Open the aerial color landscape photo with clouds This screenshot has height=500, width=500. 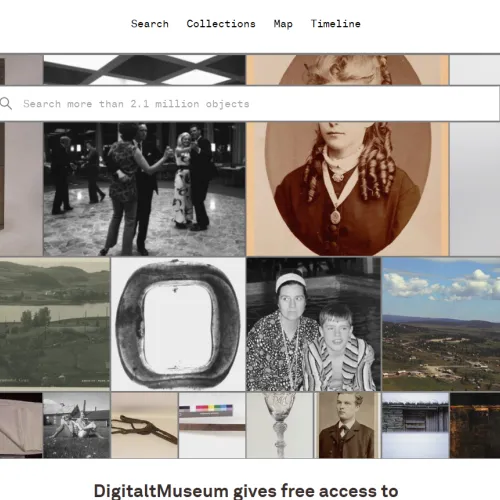[441, 324]
